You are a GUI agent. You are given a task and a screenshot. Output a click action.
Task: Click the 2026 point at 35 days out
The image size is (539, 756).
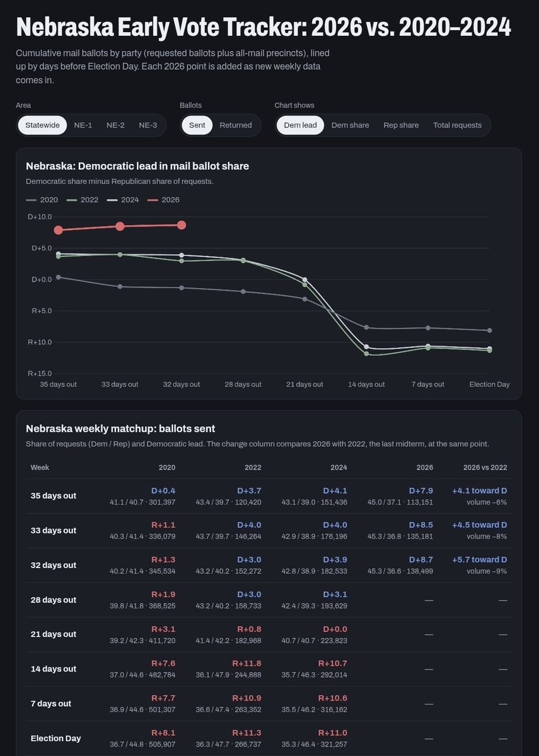59,231
